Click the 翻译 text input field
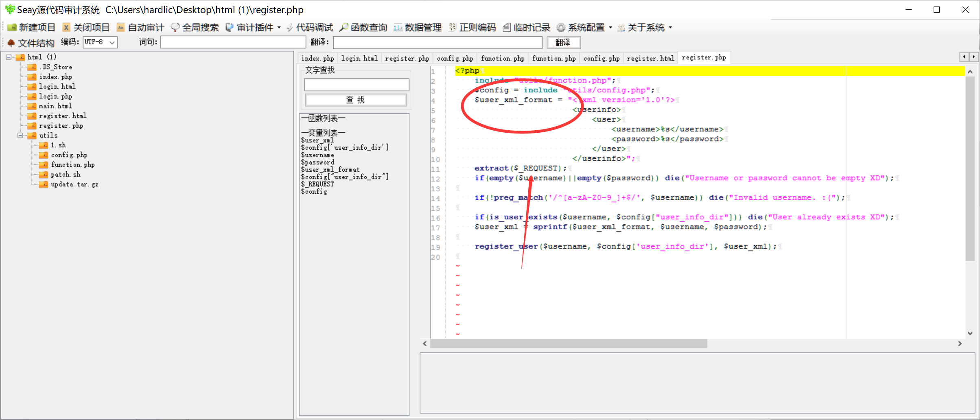Viewport: 980px width, 420px height. [x=437, y=42]
